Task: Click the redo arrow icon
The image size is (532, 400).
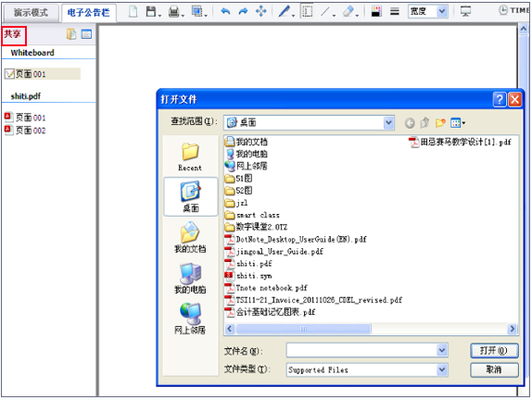Action: (x=243, y=12)
